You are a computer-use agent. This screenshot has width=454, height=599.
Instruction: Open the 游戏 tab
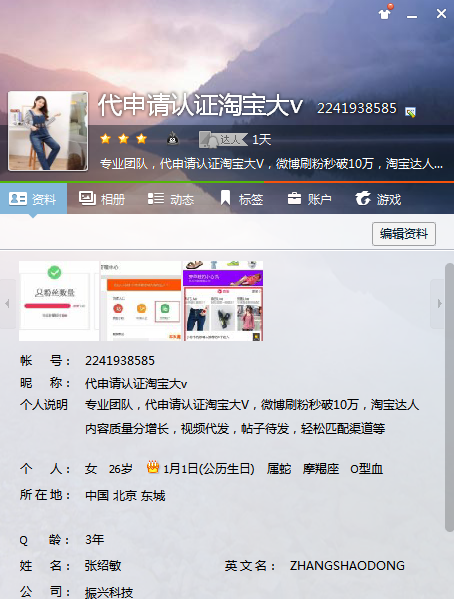tap(378, 199)
